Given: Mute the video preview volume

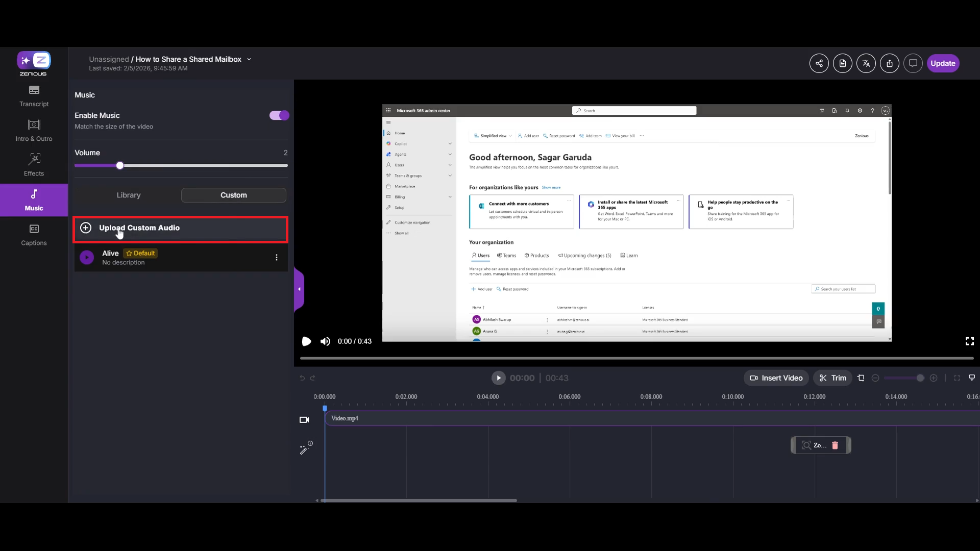Looking at the screenshot, I should click(x=325, y=341).
